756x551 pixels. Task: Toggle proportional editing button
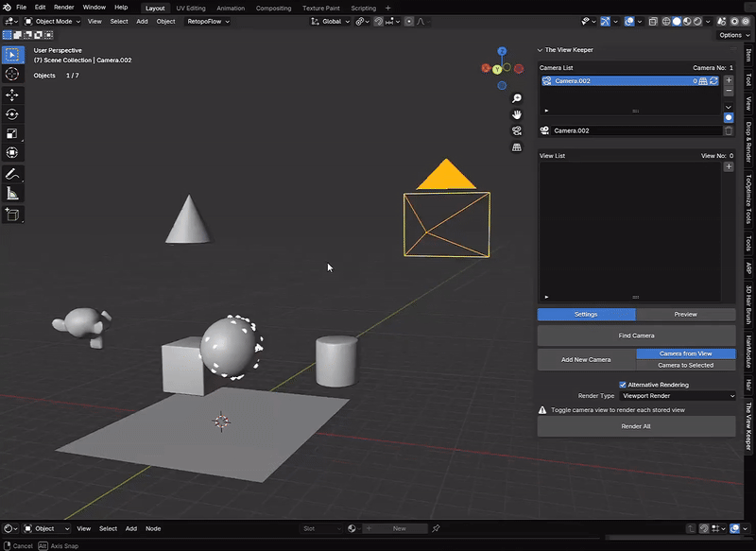coord(409,21)
